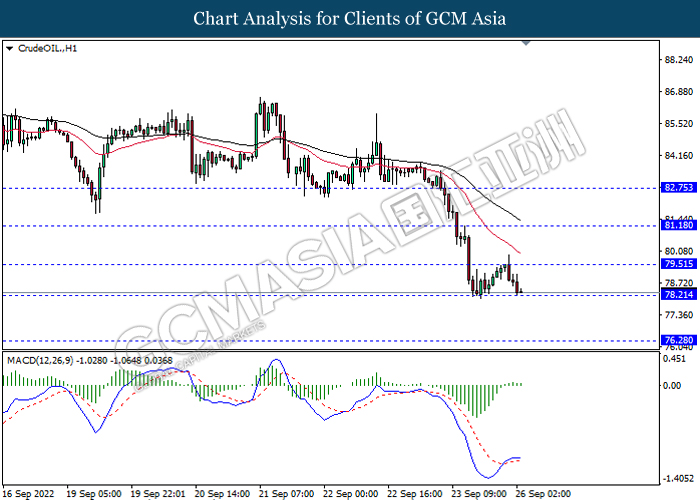Click the 82.753 price level label
The width and height of the screenshot is (700, 500).
coord(679,188)
